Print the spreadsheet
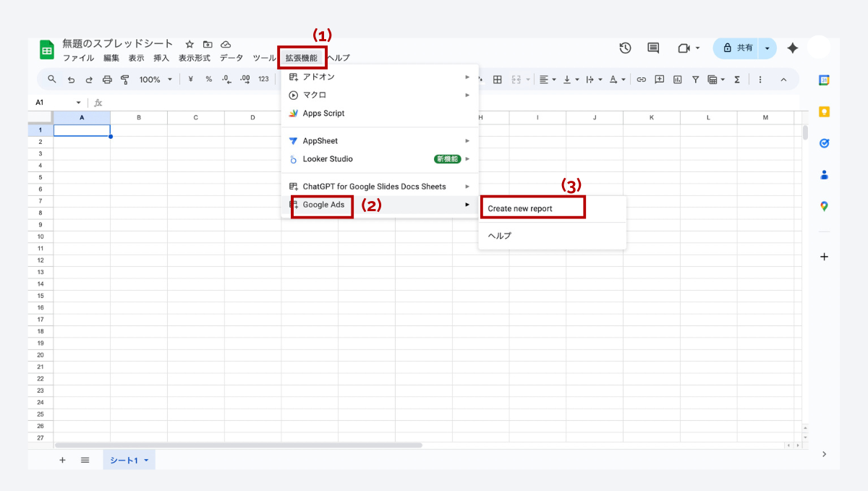Image resolution: width=868 pixels, height=491 pixels. [107, 80]
